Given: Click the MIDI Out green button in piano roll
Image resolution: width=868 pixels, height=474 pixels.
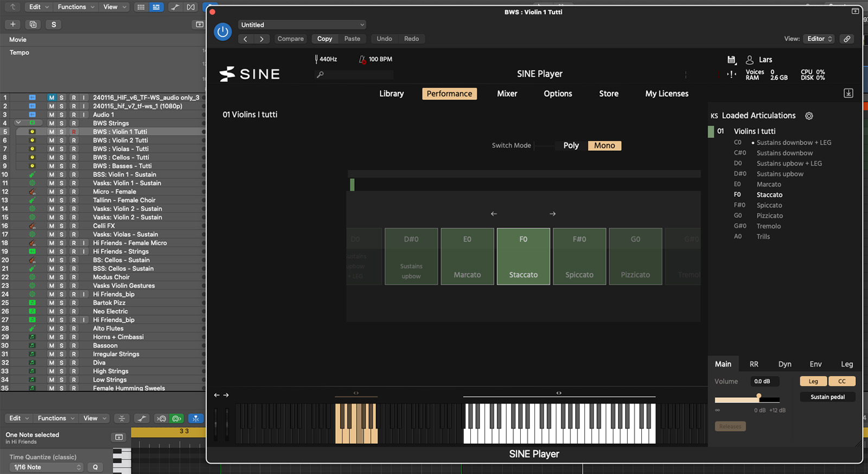Looking at the screenshot, I should (176, 418).
